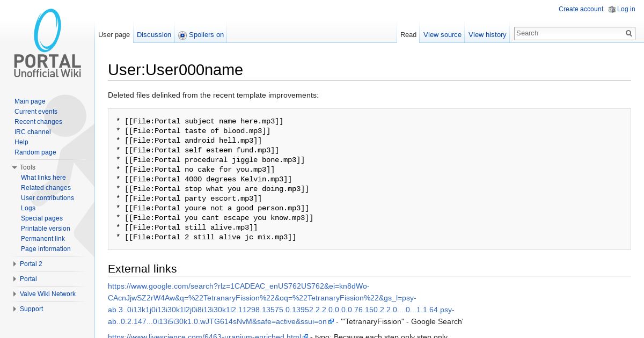The width and height of the screenshot is (644, 338).
Task: View User contributions
Action: coord(47,198)
